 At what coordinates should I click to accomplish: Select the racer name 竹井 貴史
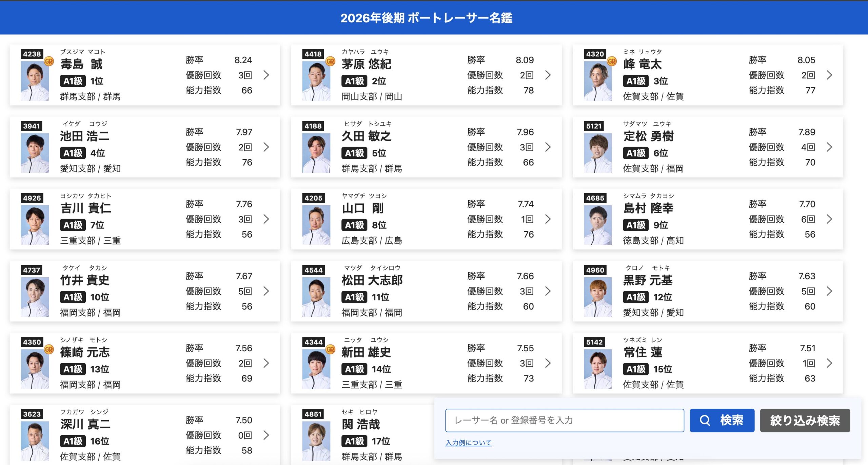tap(85, 280)
